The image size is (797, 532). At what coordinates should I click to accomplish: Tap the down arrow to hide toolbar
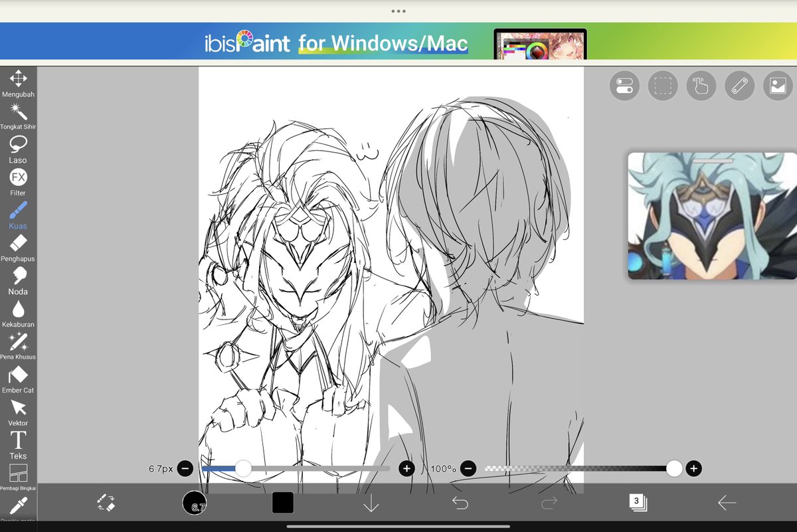[x=371, y=503]
